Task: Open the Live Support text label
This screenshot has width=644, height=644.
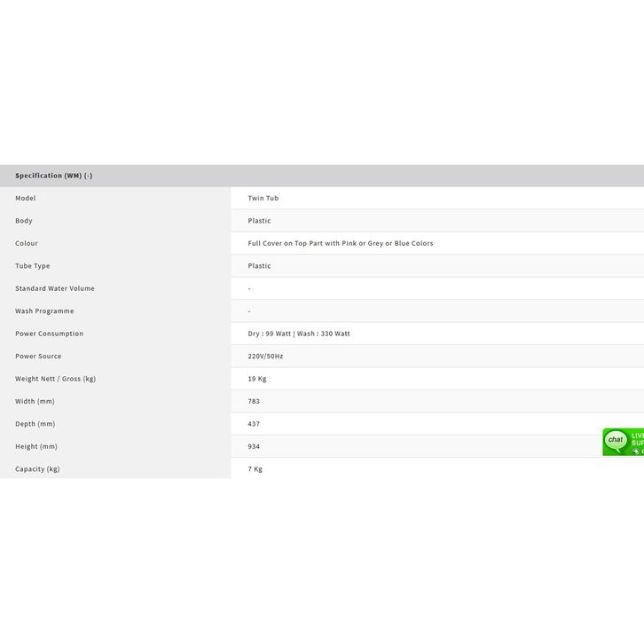Action: coord(637,439)
